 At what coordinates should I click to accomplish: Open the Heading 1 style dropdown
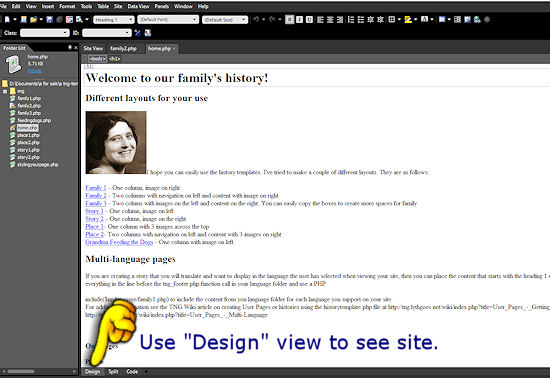click(x=114, y=20)
